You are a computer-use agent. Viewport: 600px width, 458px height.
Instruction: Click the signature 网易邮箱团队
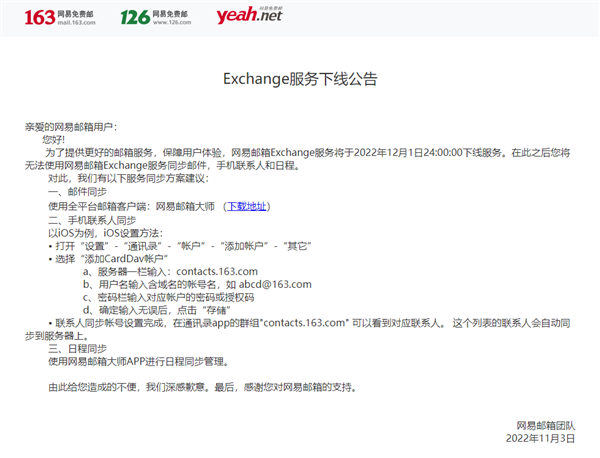(546, 425)
